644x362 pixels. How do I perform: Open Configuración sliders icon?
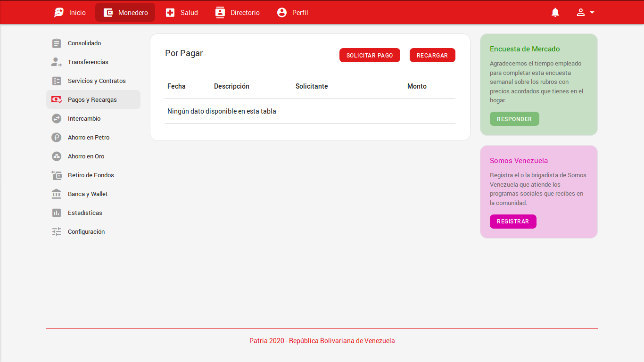click(x=57, y=232)
